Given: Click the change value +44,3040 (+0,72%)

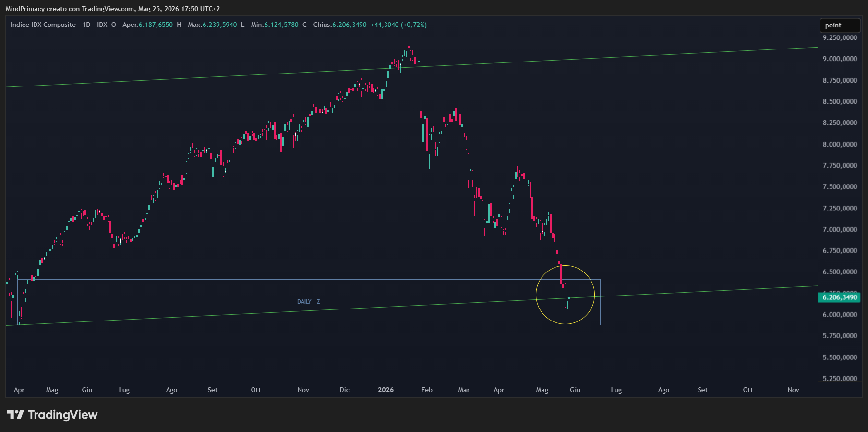Looking at the screenshot, I should point(398,25).
